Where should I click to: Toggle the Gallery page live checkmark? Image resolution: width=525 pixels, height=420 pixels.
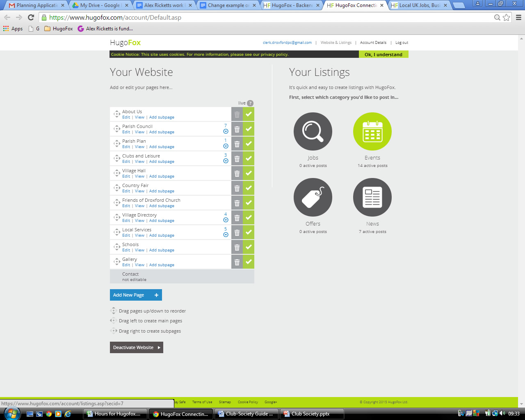pos(249,262)
